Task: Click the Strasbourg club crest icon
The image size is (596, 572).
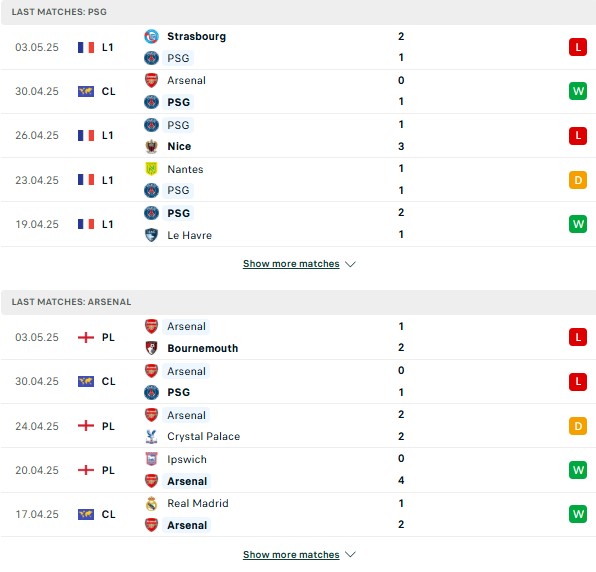Action: 151,36
